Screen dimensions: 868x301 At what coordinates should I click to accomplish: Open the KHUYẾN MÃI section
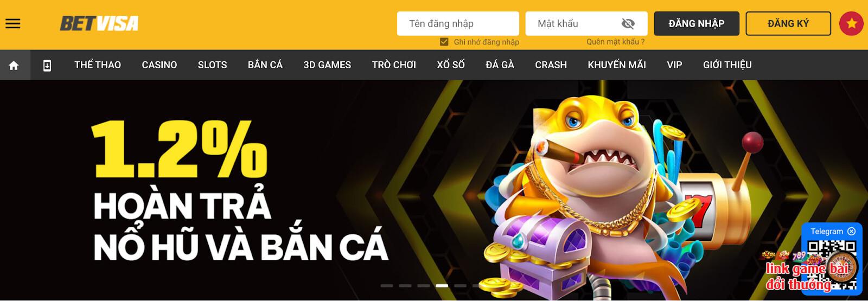tap(617, 65)
